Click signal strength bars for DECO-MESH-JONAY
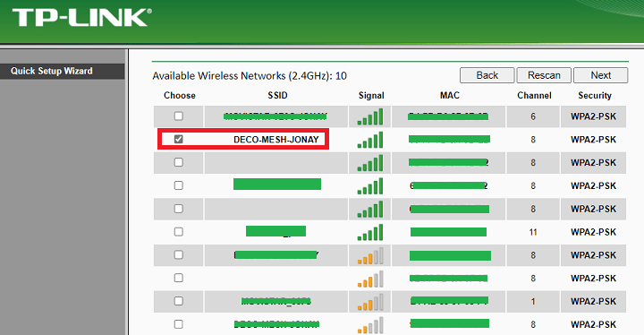644x335 pixels. 370,140
